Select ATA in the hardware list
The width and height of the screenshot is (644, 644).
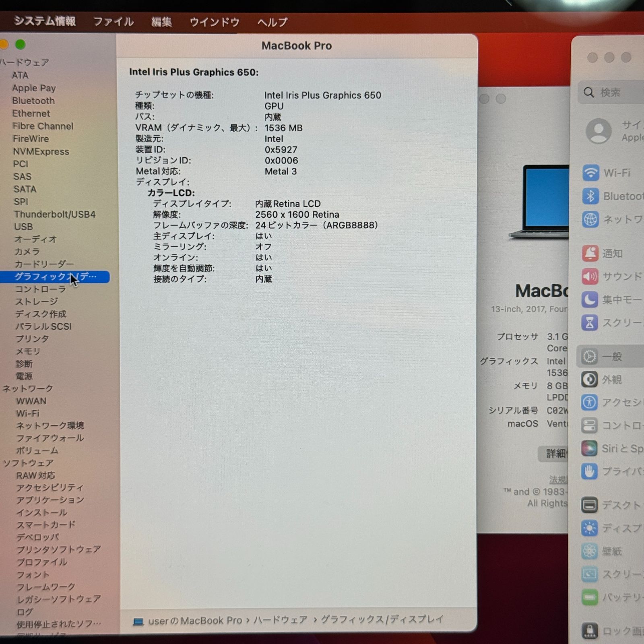coord(20,75)
